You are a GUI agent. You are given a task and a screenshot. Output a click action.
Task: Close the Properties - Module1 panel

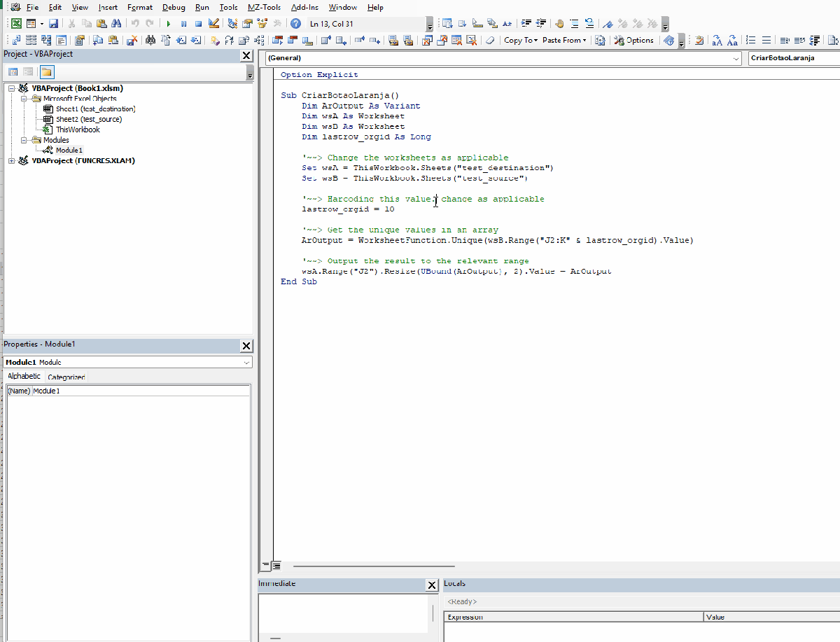(246, 346)
